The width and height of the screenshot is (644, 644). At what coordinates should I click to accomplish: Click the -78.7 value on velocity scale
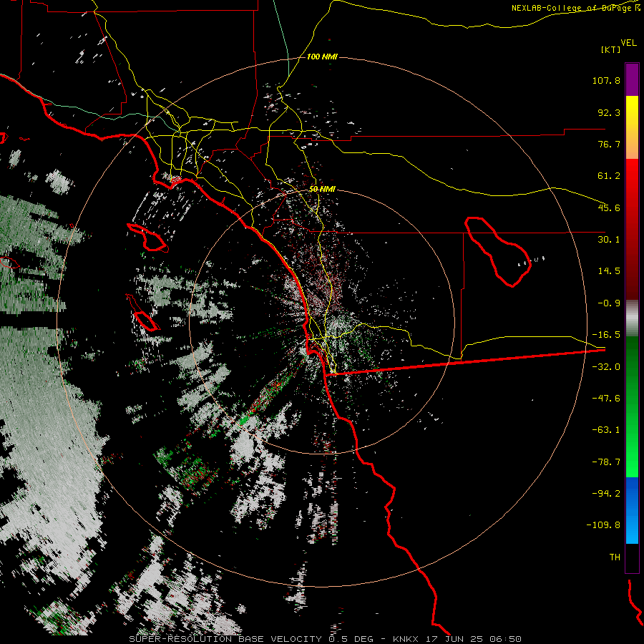coord(606,462)
